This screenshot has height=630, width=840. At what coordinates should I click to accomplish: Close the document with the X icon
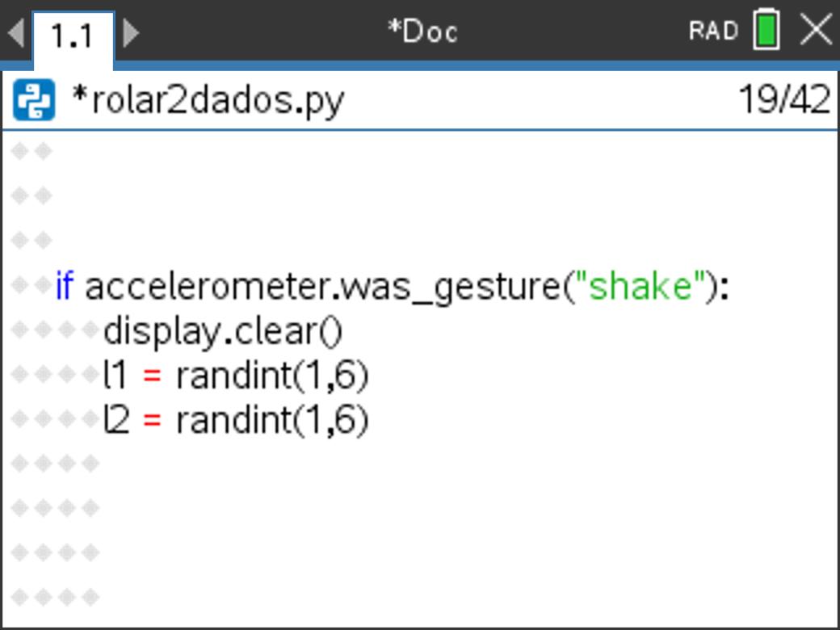tap(816, 30)
